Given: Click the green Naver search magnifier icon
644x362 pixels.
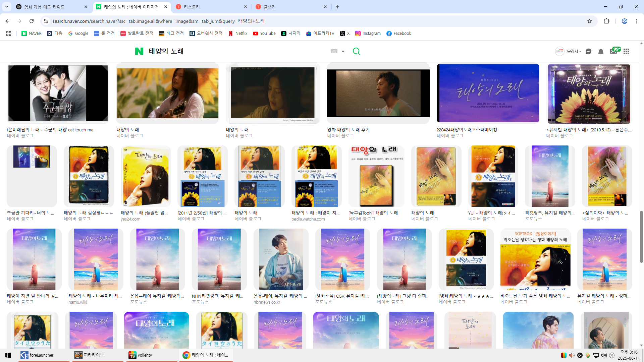Looking at the screenshot, I should click(x=356, y=51).
